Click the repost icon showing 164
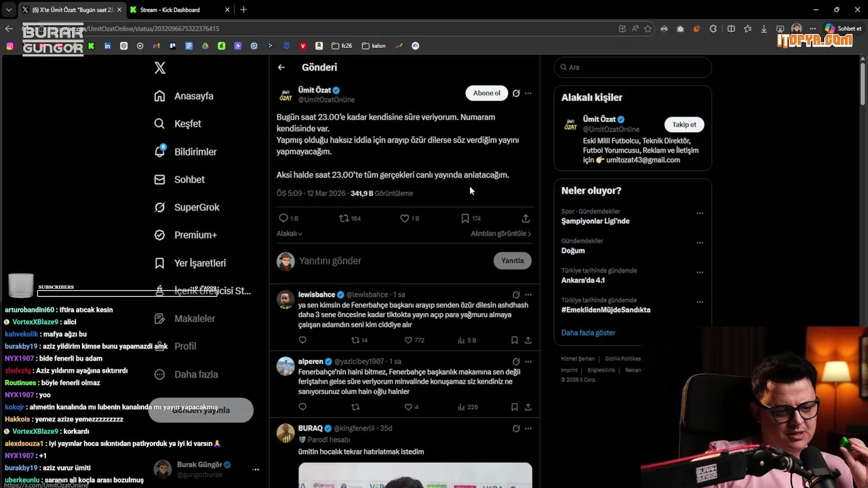The height and width of the screenshot is (488, 868). (344, 218)
